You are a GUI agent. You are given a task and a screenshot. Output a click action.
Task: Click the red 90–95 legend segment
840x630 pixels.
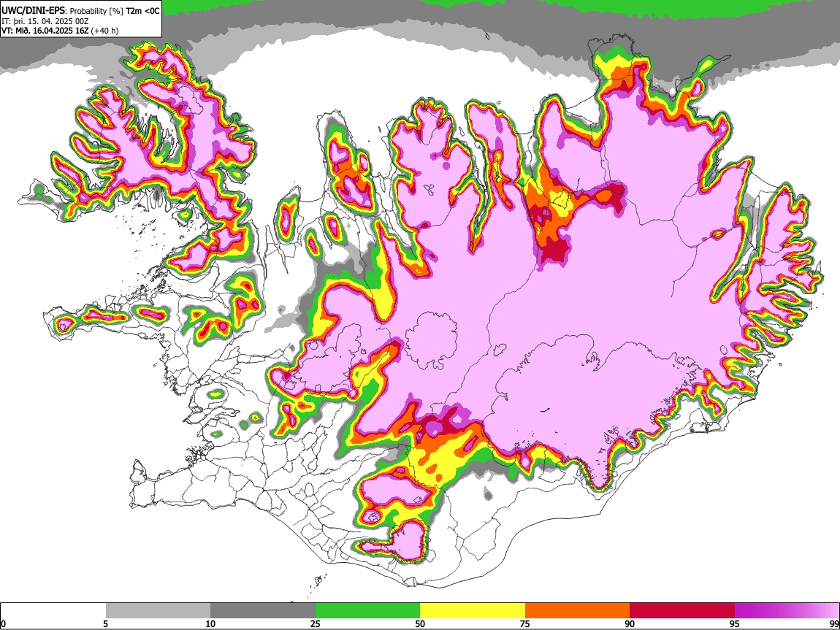pyautogui.click(x=682, y=610)
